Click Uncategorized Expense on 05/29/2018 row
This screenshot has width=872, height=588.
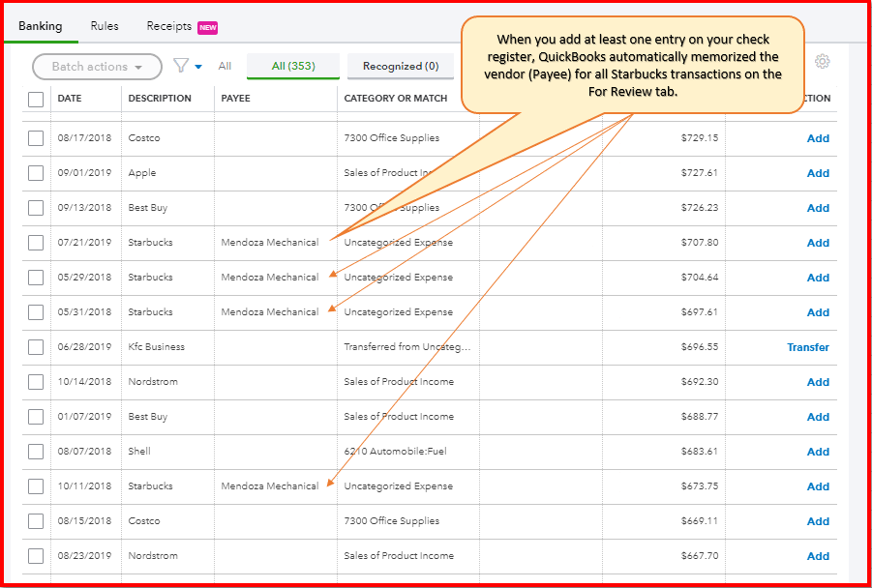coord(398,278)
